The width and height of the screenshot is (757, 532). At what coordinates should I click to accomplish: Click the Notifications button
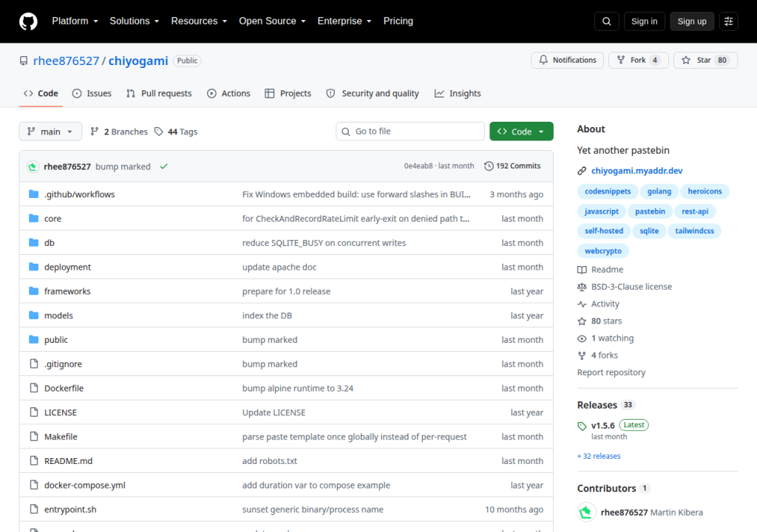click(x=567, y=61)
